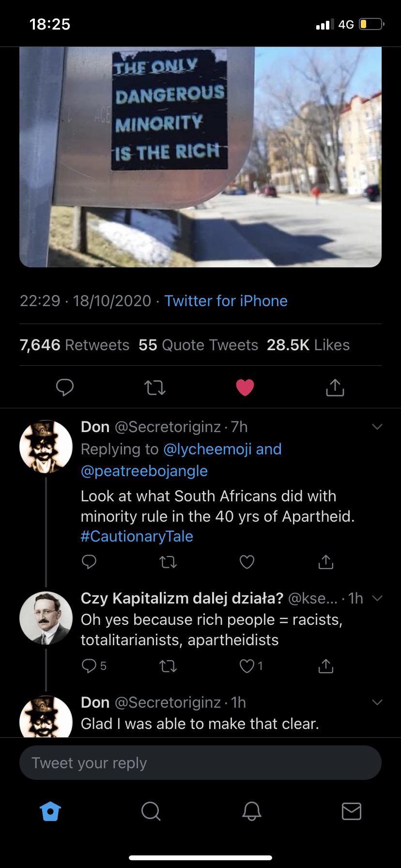Open the Notifications bell tab

pyautogui.click(x=251, y=811)
